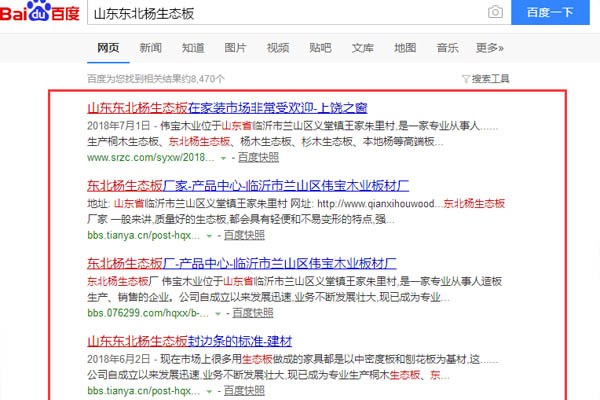Click the bbs.076299.com/hqxx/b-... URL
The image size is (600, 400).
(x=148, y=313)
